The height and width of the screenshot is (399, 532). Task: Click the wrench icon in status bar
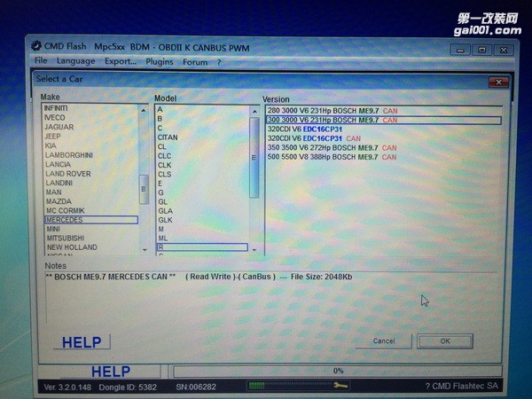[340, 386]
